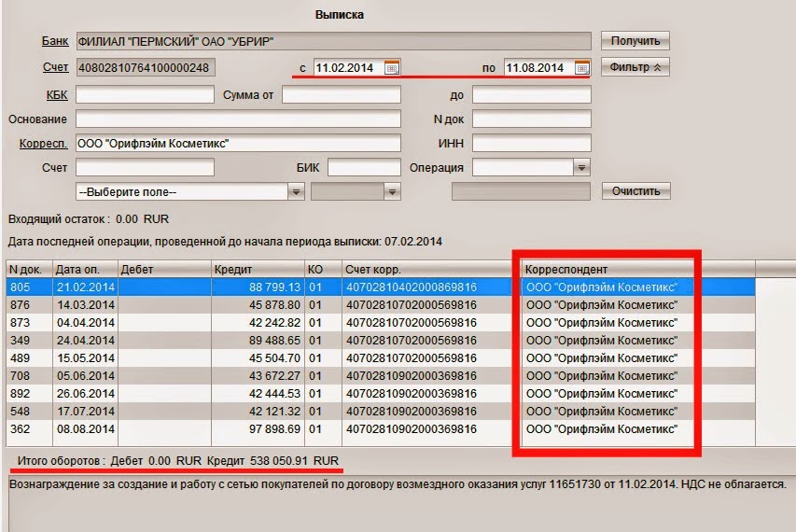
Task: Select row with document number 349
Action: [381, 340]
